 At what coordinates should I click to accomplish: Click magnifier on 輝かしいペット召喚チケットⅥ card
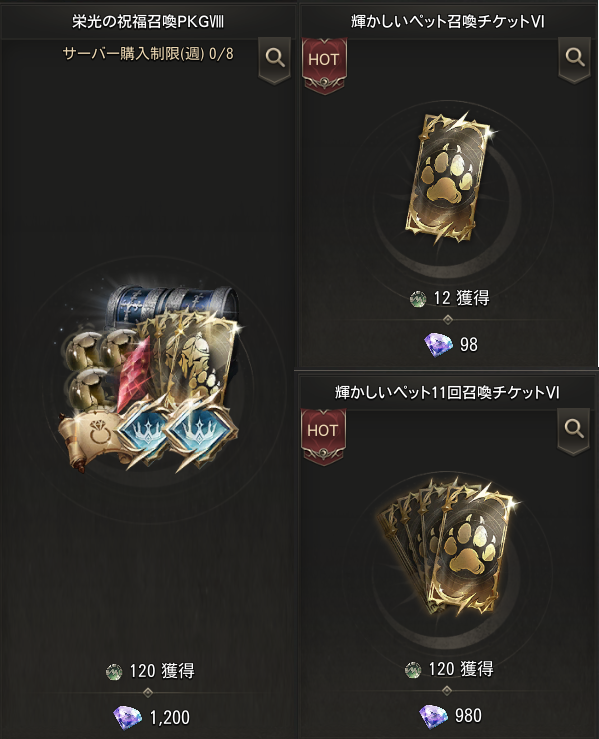click(x=574, y=58)
